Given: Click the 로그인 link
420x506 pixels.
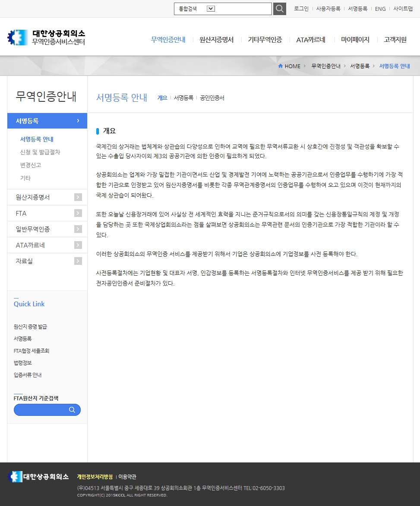Looking at the screenshot, I should [x=301, y=9].
